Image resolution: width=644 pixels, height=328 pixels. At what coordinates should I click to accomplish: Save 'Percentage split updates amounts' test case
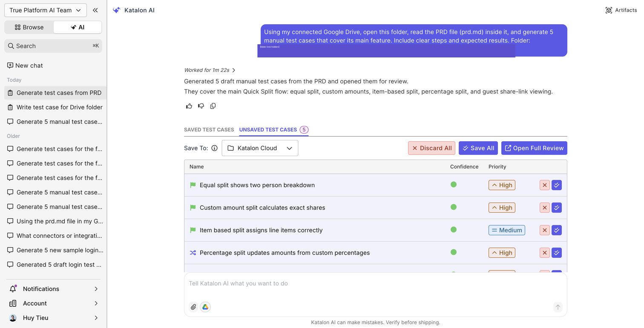coord(557,253)
